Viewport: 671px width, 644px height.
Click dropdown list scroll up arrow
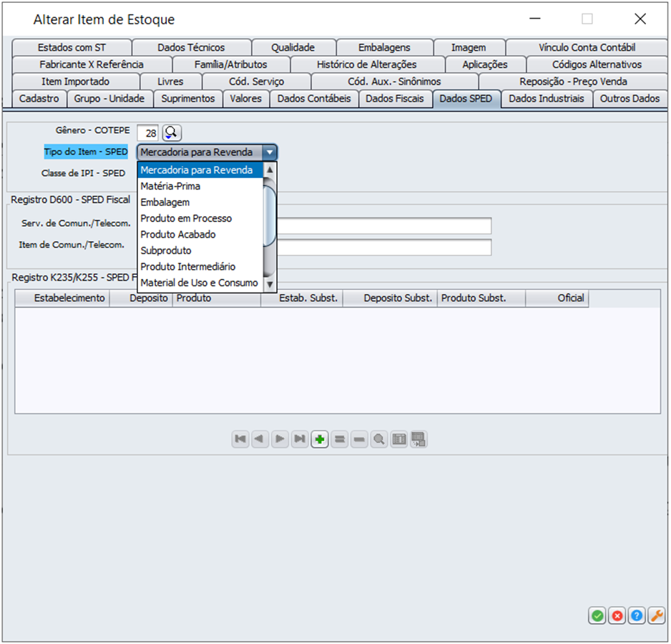(270, 170)
